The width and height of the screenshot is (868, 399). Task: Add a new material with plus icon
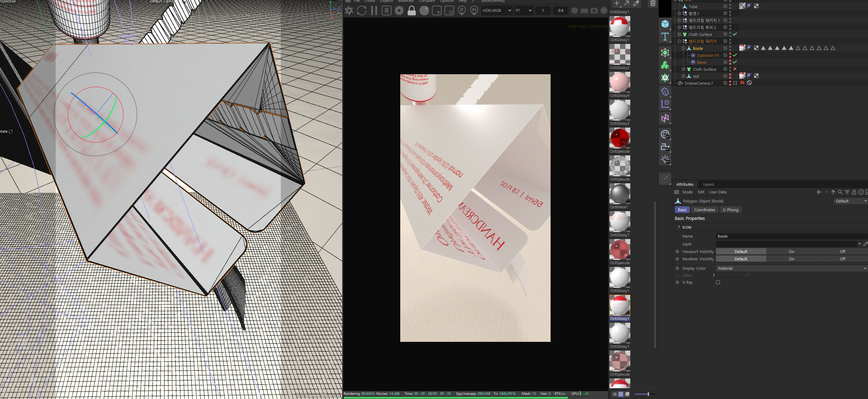click(616, 3)
